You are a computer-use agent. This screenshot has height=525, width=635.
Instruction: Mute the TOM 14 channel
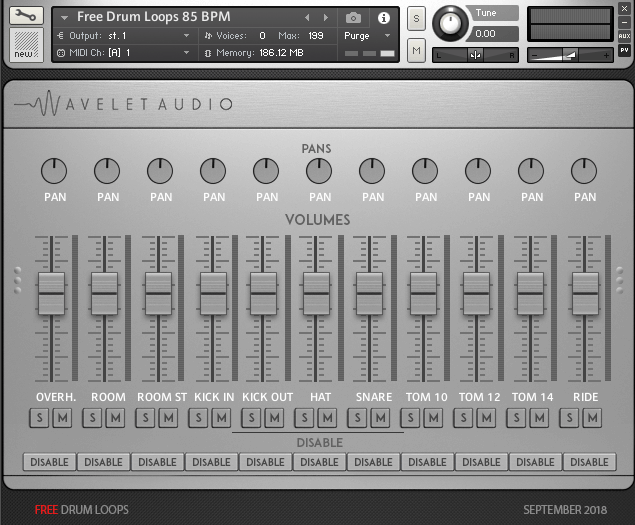tap(540, 418)
